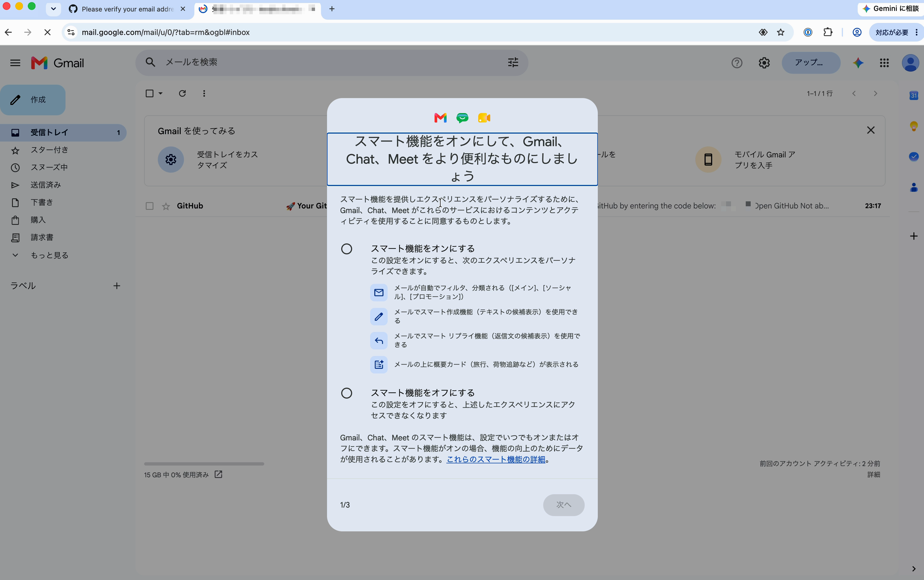Refresh the inbox list
The image size is (924, 580).
[x=182, y=93]
